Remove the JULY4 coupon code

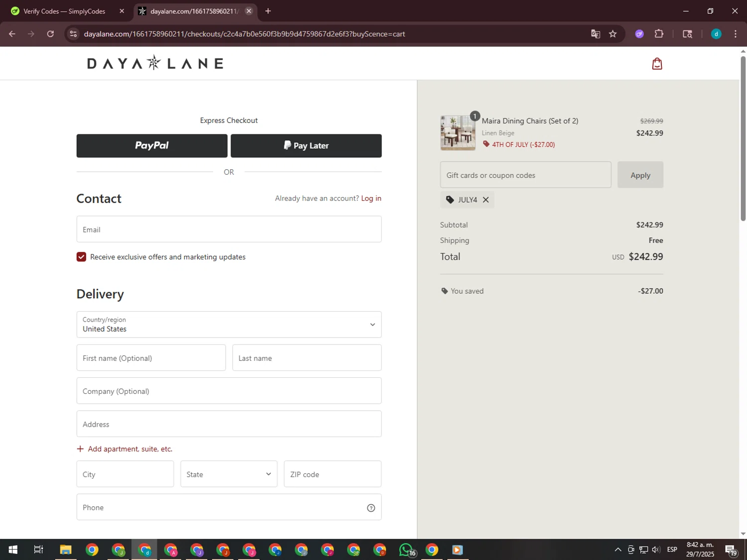click(486, 200)
